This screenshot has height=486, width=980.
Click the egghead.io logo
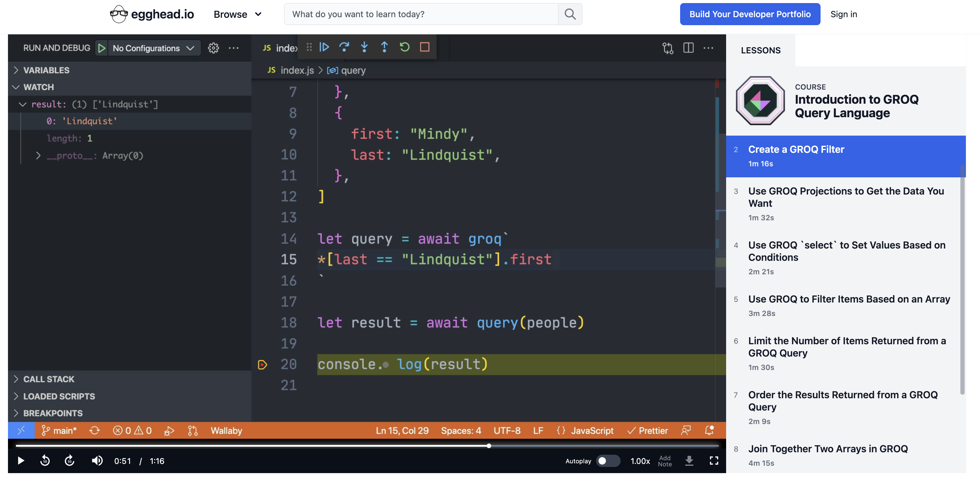pos(152,14)
